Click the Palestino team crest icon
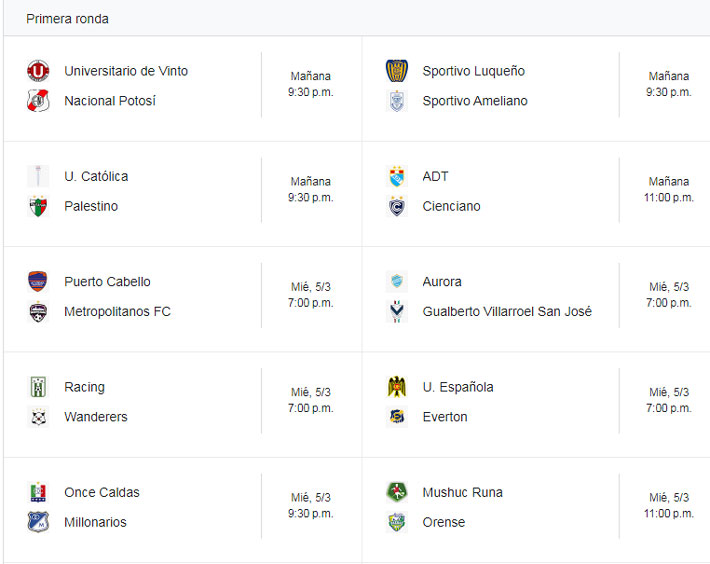The image size is (710, 564). coord(38,207)
